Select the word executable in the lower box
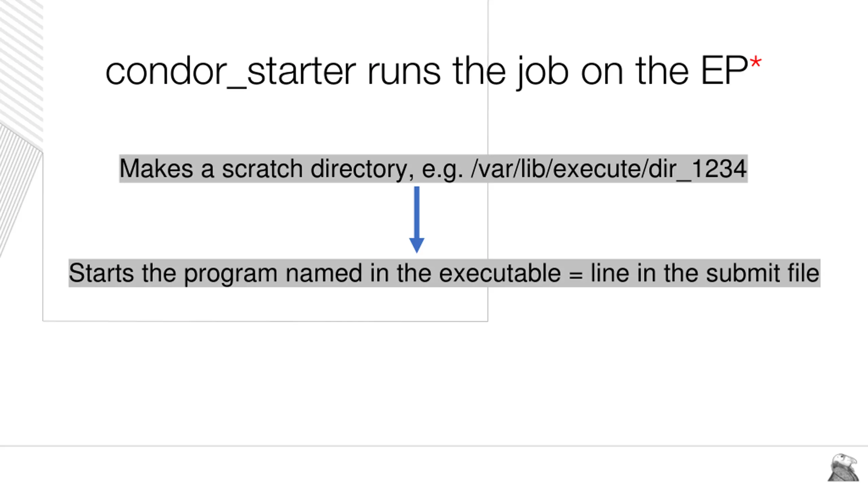The width and height of the screenshot is (868, 488). point(500,273)
